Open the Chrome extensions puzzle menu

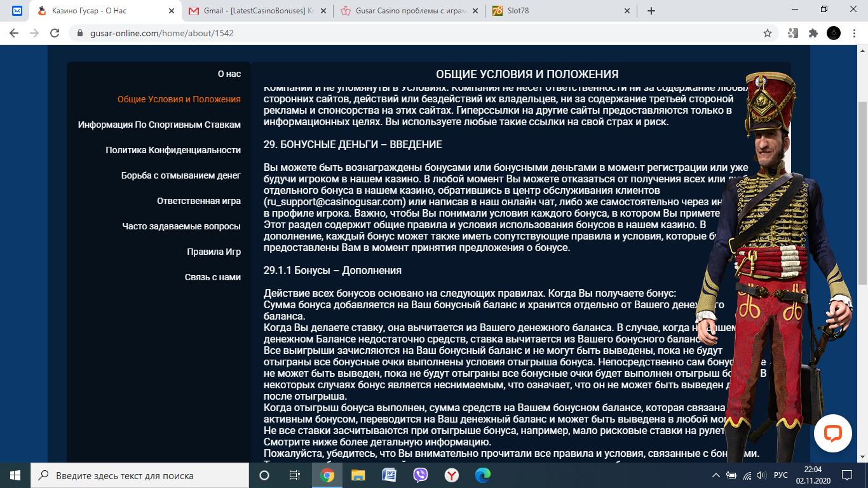pyautogui.click(x=813, y=33)
